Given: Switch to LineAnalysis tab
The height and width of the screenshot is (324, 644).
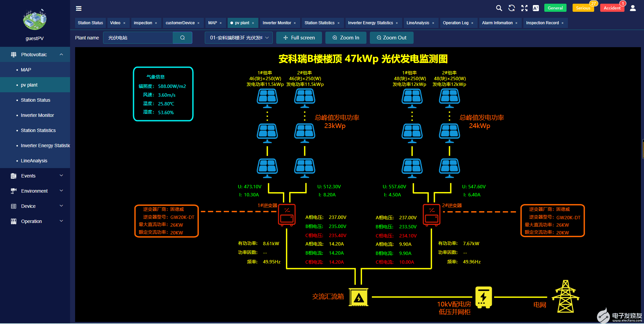Looking at the screenshot, I should (418, 23).
